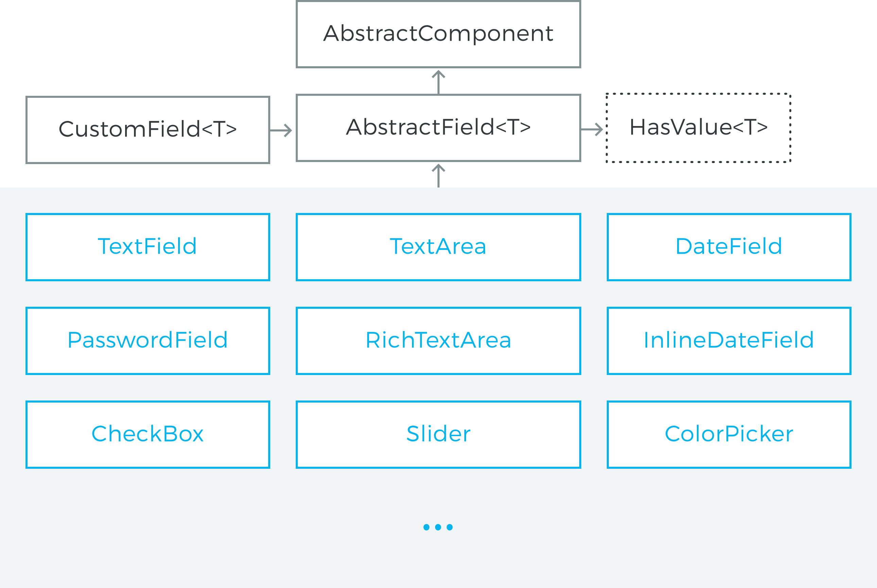Choose the PasswordField box

click(x=148, y=341)
